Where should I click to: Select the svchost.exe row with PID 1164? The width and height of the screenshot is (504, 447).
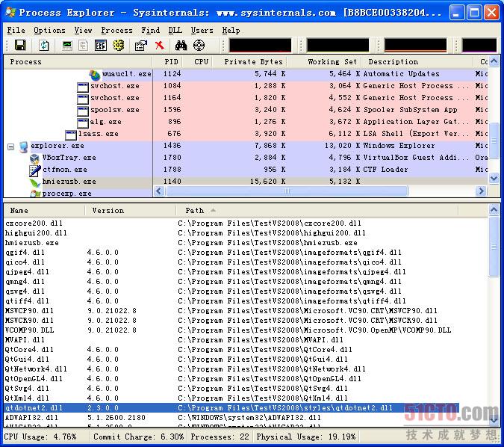pyautogui.click(x=246, y=98)
